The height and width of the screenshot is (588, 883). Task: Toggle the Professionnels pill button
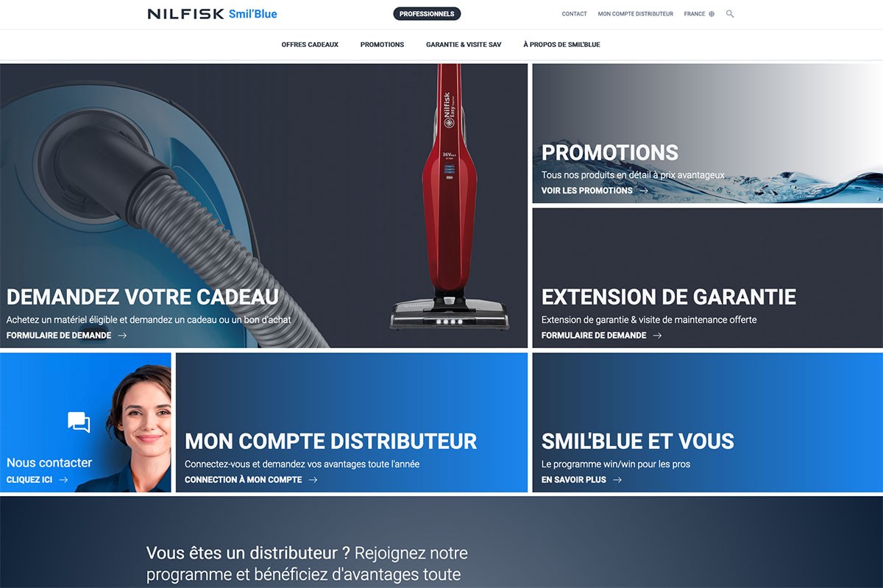427,14
